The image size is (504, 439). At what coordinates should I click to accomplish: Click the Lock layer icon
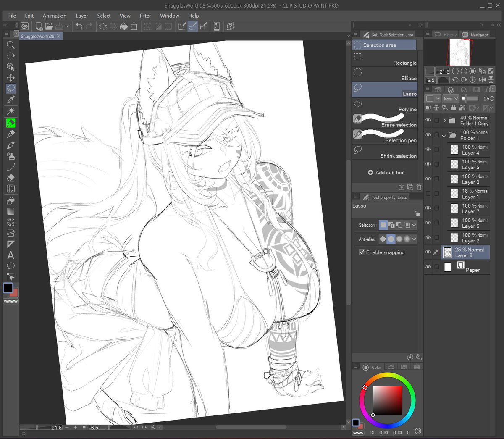(x=454, y=108)
